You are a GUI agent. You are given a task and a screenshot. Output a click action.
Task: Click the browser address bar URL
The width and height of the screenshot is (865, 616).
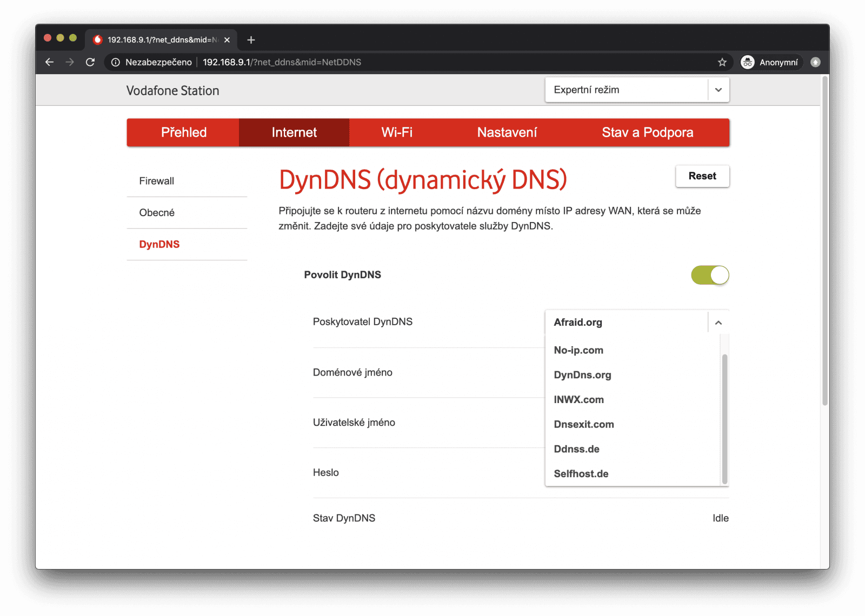pos(282,62)
